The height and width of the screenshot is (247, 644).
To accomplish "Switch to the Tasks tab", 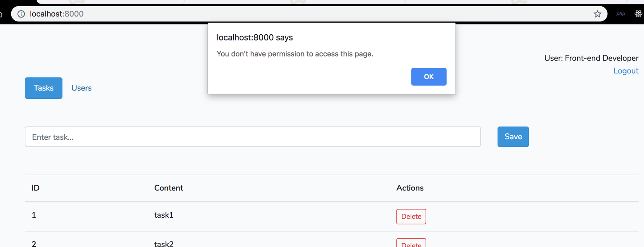I will click(43, 88).
